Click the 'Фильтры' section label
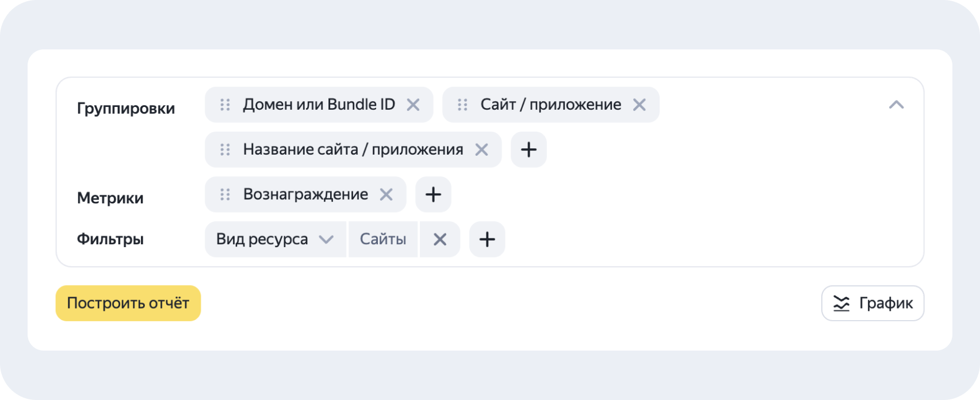The width and height of the screenshot is (980, 400). coord(110,239)
